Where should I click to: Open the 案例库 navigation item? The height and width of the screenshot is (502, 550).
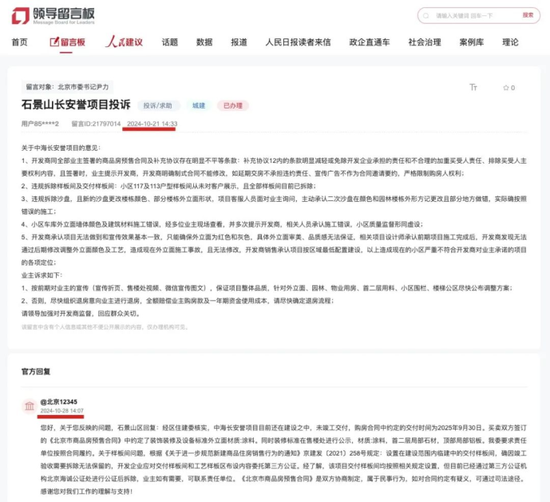[x=472, y=42]
